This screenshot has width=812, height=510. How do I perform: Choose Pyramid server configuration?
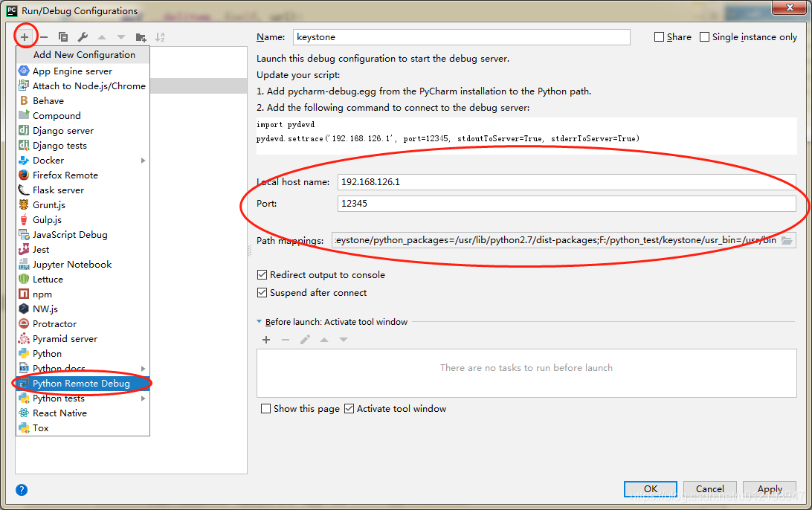[83, 339]
